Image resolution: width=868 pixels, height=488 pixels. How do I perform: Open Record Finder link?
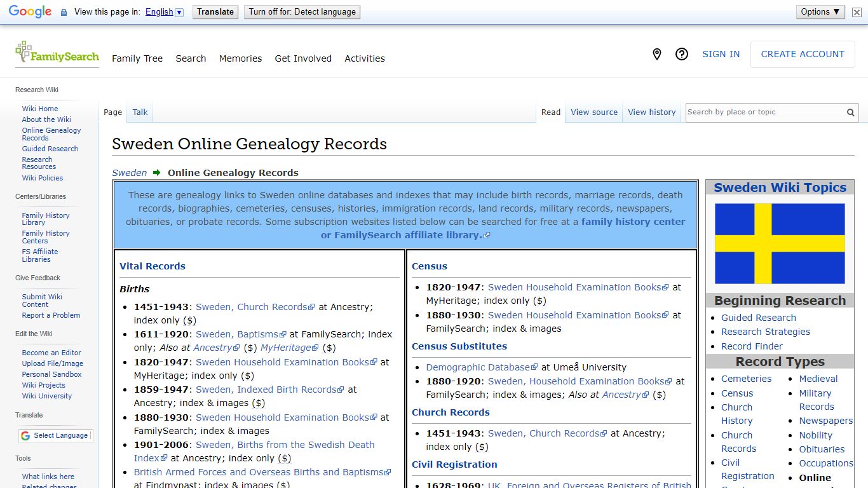click(x=752, y=346)
